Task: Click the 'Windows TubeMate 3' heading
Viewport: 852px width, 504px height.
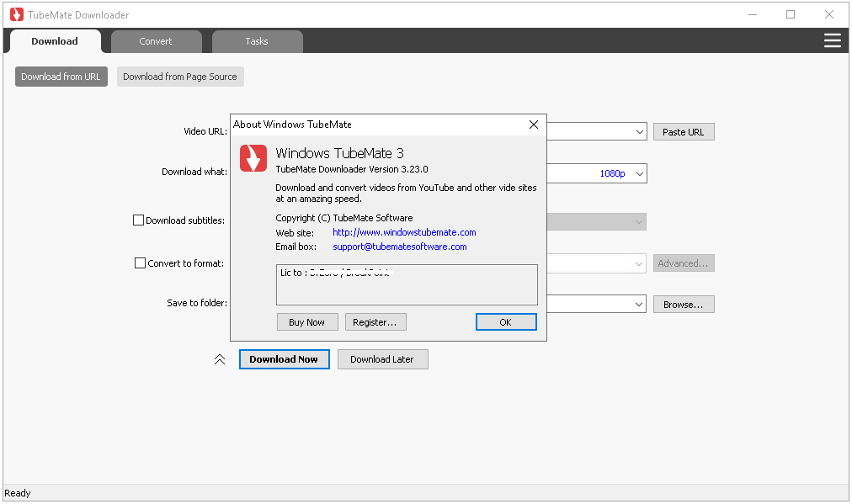Action: 339,153
